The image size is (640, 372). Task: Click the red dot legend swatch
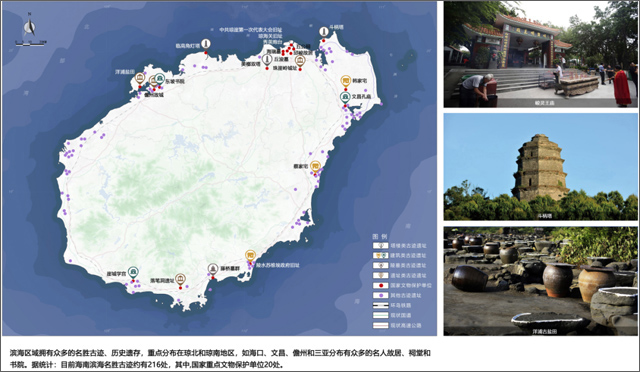point(380,285)
